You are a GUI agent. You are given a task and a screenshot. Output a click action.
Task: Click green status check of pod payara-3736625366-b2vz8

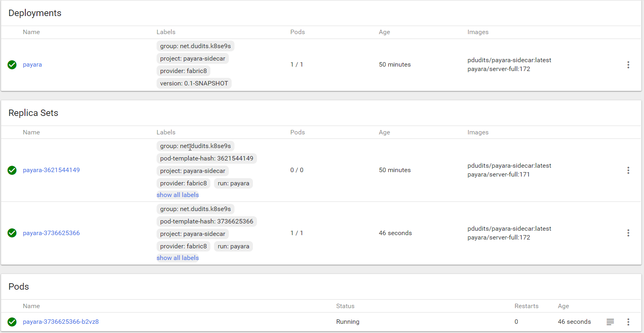tap(12, 322)
